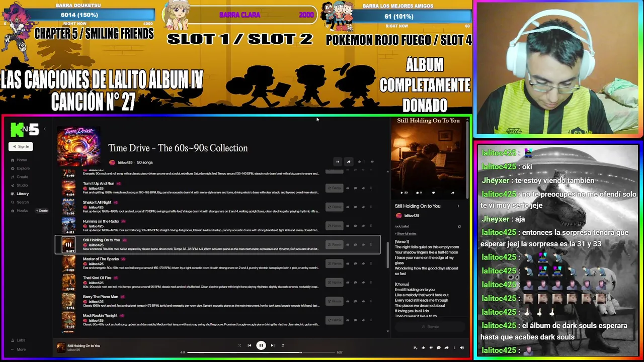
Task: Like the current song in the player bar
Action: [423, 347]
